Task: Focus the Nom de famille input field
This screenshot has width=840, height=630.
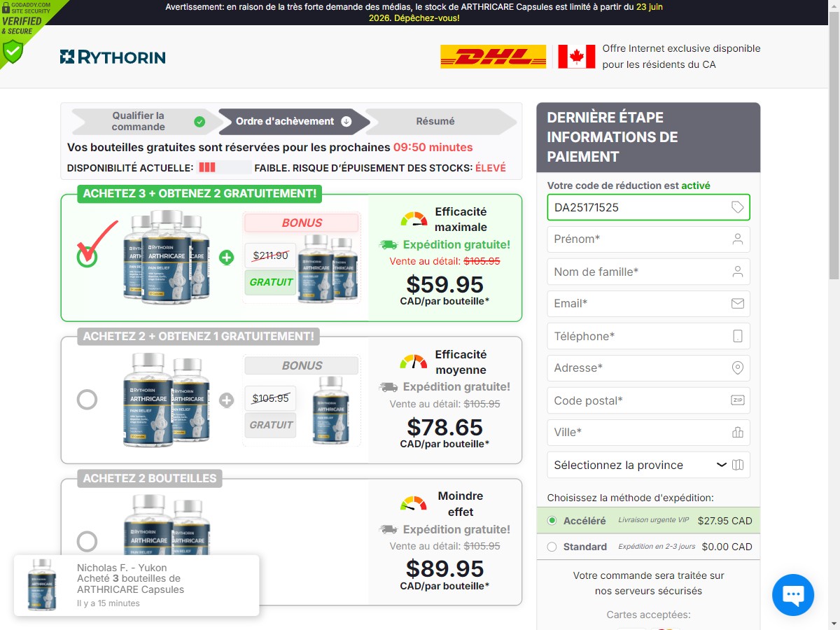Action: coord(648,272)
